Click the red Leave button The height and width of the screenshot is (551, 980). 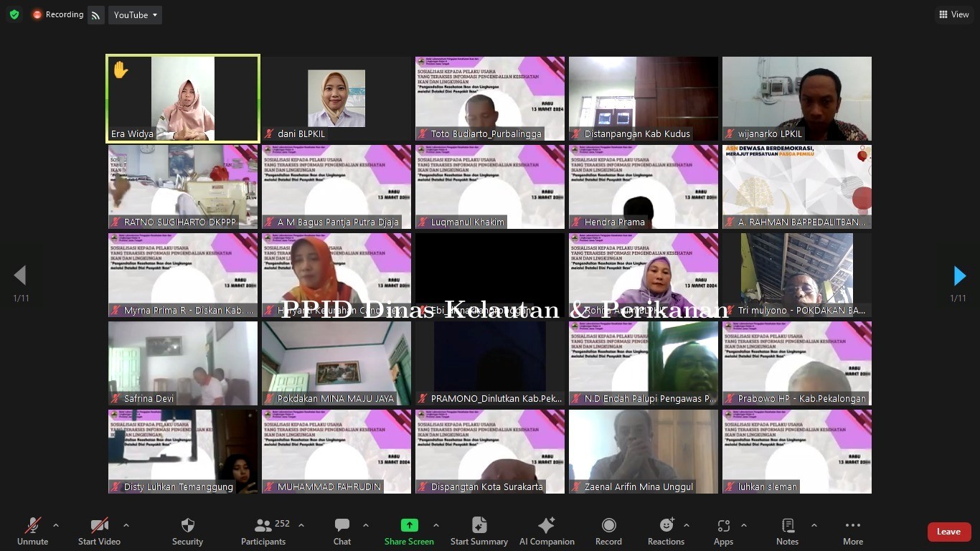(948, 532)
